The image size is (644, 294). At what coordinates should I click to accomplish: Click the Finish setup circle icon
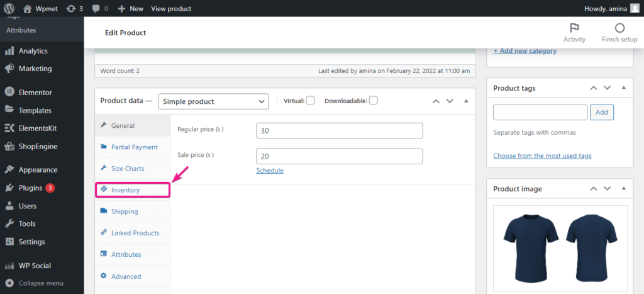tap(619, 28)
